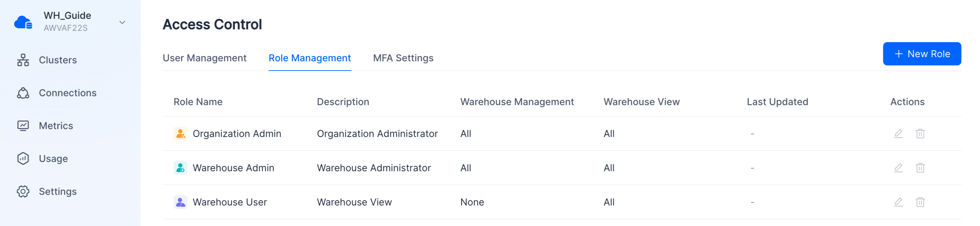The height and width of the screenshot is (226, 980).
Task: Edit the Warehouse User role
Action: pyautogui.click(x=898, y=202)
